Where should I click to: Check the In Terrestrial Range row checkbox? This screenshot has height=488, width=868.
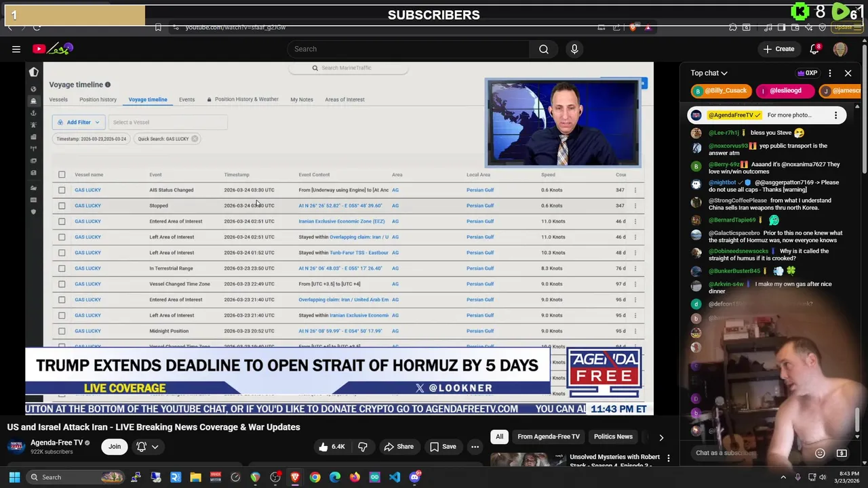(x=62, y=268)
